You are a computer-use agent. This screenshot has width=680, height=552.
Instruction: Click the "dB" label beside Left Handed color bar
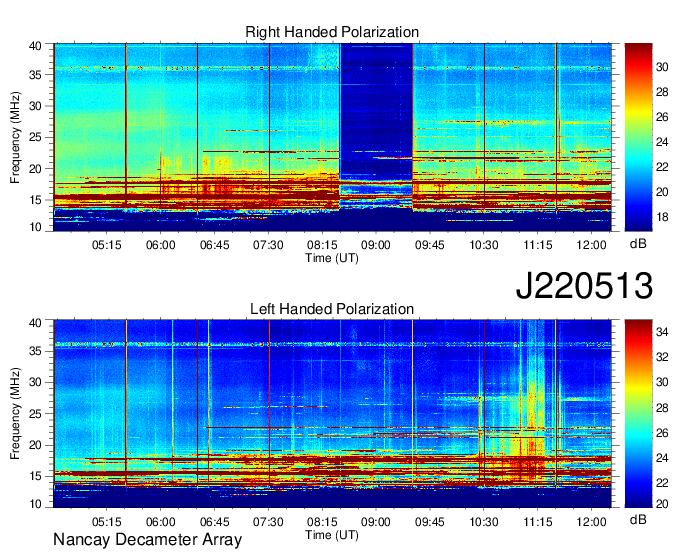pos(638,519)
